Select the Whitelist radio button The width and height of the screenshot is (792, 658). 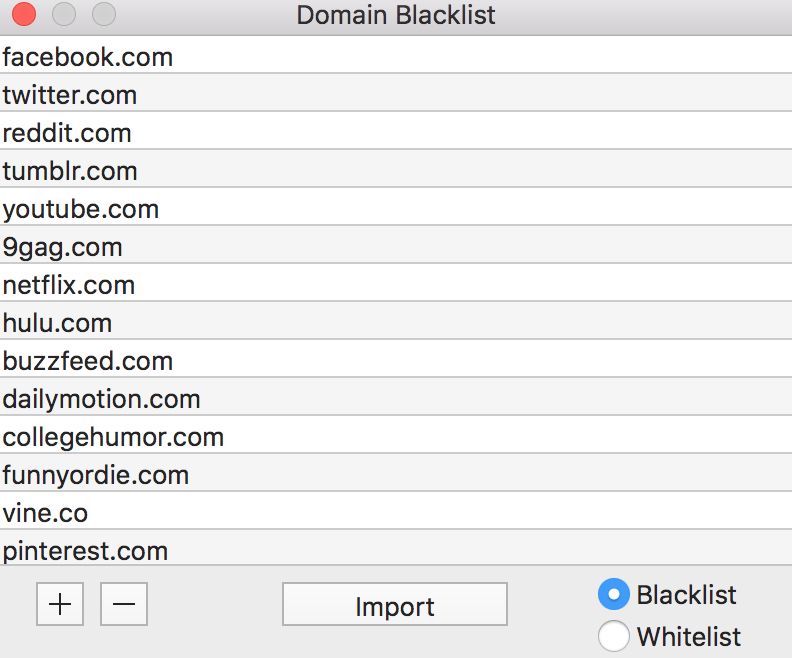coord(613,636)
